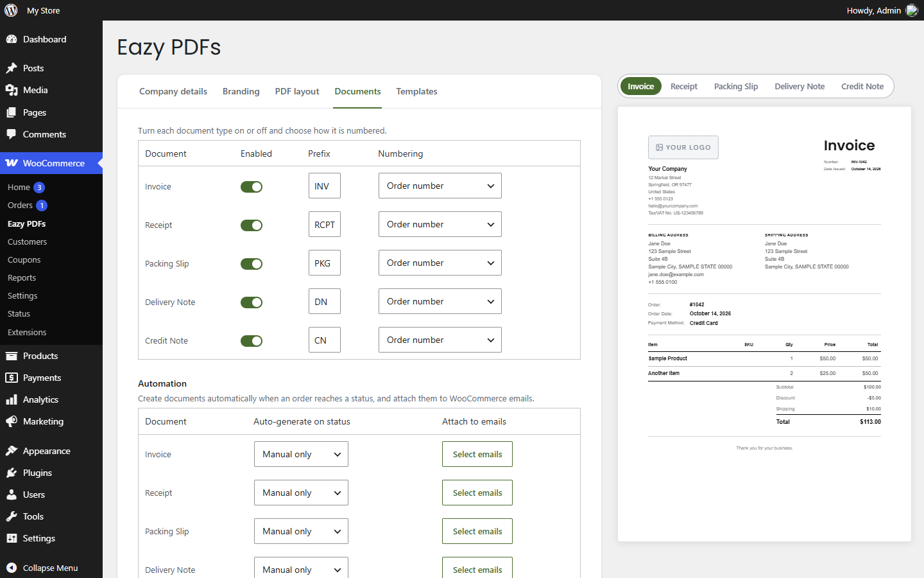Click the Posts pushpin icon
The height and width of the screenshot is (578, 924).
point(12,68)
